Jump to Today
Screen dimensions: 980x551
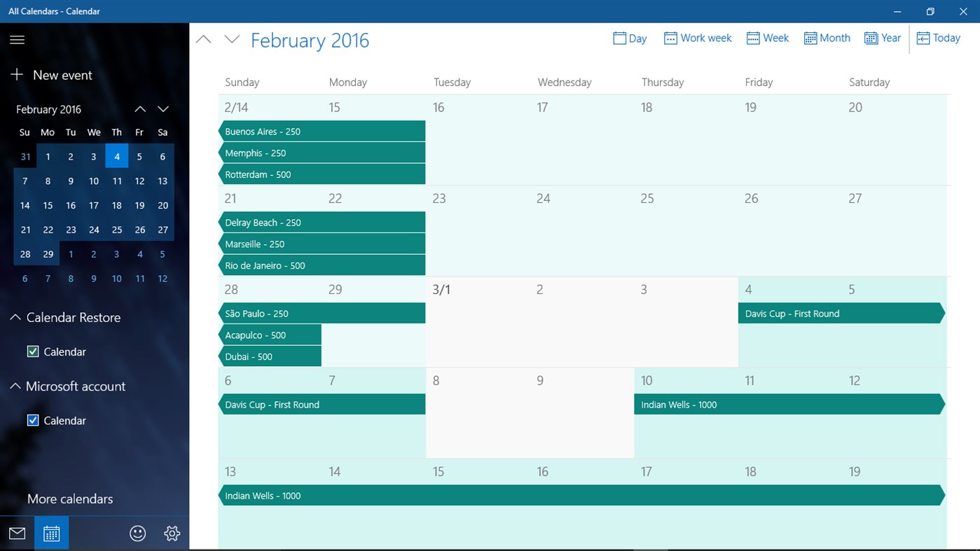coord(938,38)
